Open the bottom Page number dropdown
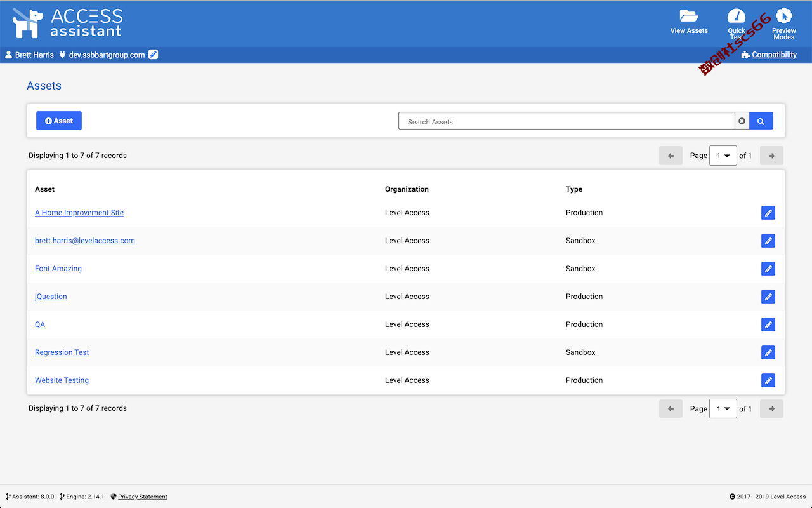The height and width of the screenshot is (508, 812). [723, 408]
